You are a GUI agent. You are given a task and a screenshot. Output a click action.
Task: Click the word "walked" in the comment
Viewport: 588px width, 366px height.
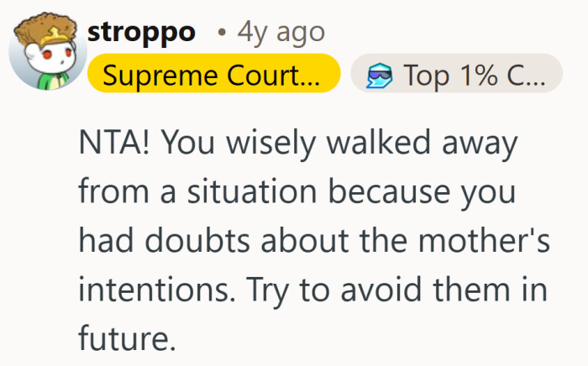tap(390, 142)
